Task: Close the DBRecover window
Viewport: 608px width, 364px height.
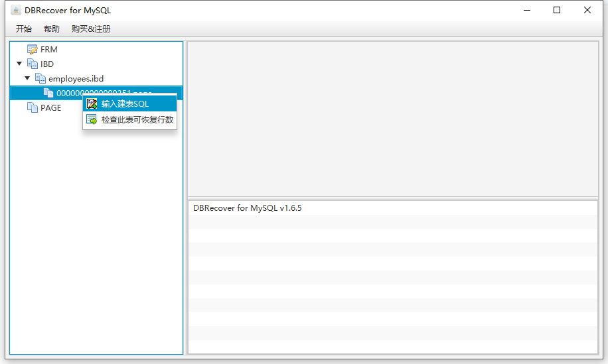Action: click(x=587, y=11)
